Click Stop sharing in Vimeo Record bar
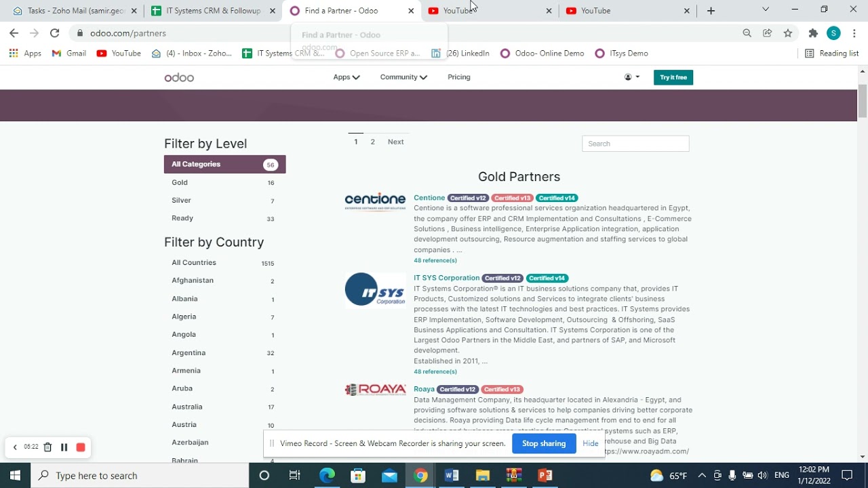 tap(544, 443)
